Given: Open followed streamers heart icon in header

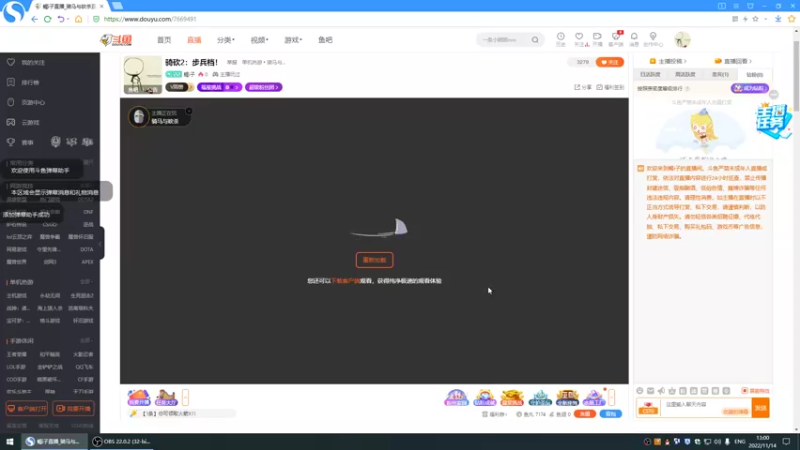Looking at the screenshot, I should 579,39.
